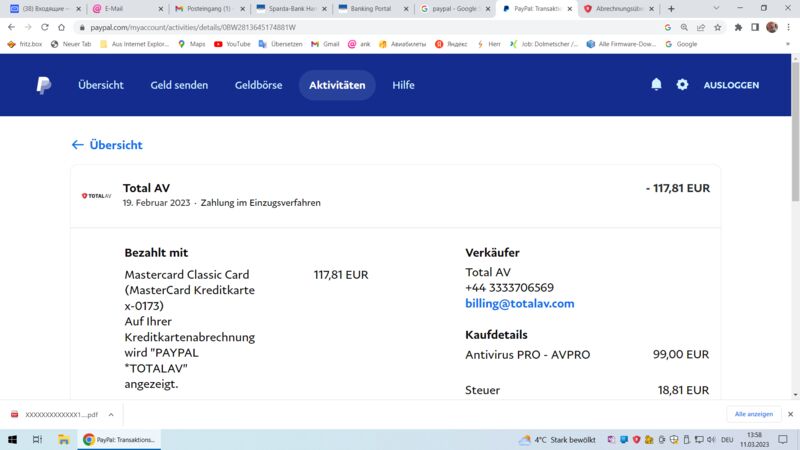The width and height of the screenshot is (800, 450).
Task: Open Hilfe in PayPal navigation
Action: coord(403,85)
